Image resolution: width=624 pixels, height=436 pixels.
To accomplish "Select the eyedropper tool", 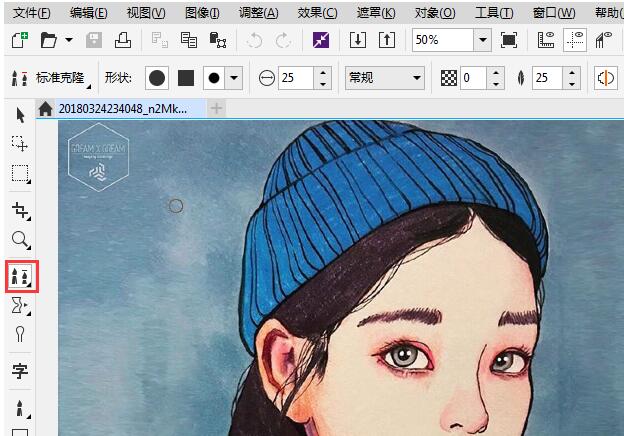I will pyautogui.click(x=20, y=334).
